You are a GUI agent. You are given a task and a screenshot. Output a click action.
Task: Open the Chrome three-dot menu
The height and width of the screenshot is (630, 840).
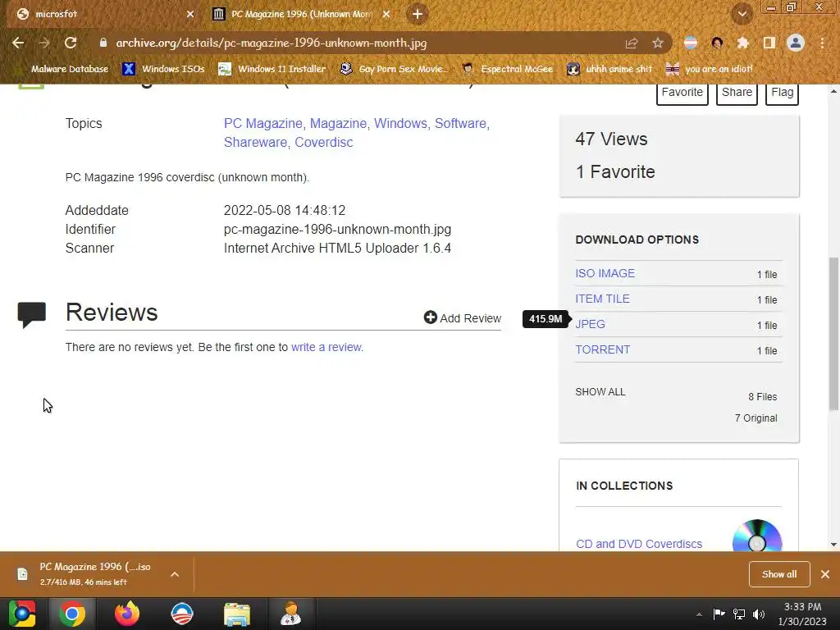pos(822,43)
